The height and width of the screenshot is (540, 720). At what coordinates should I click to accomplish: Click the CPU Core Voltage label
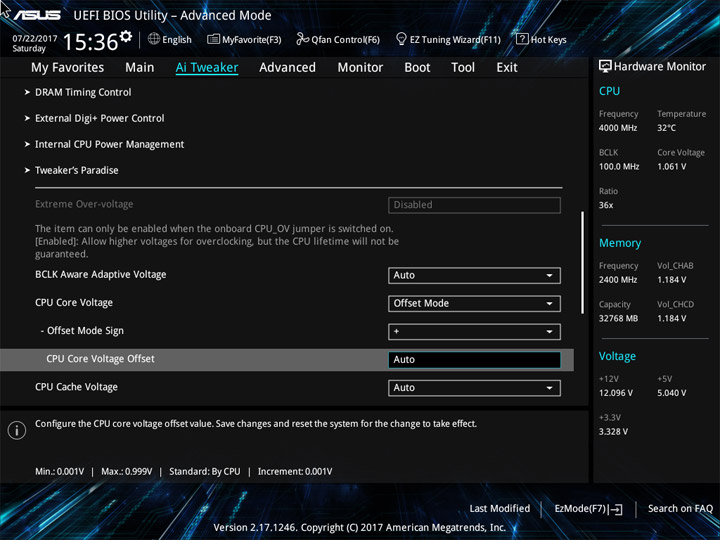pyautogui.click(x=74, y=303)
